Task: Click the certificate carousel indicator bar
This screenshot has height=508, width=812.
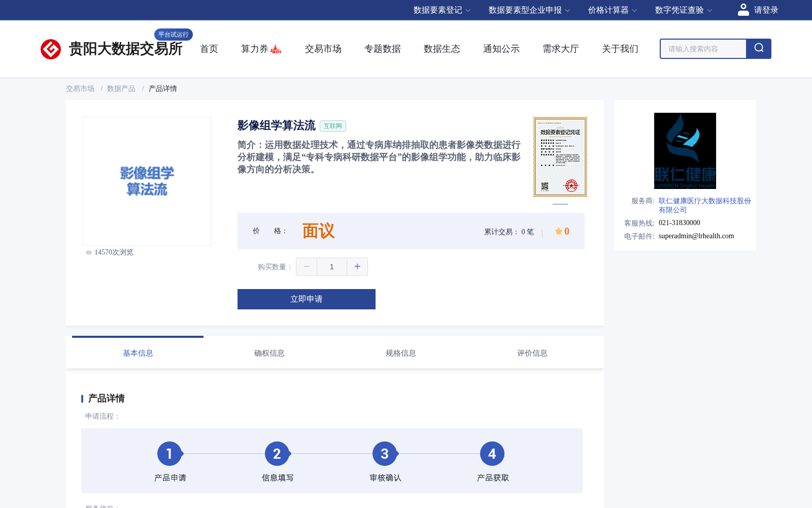Action: [560, 204]
